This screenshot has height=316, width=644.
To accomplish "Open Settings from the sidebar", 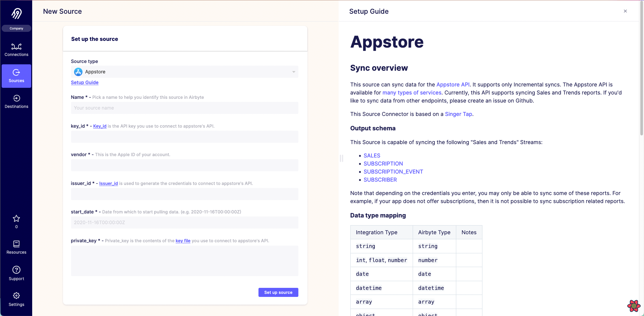I will (x=16, y=299).
